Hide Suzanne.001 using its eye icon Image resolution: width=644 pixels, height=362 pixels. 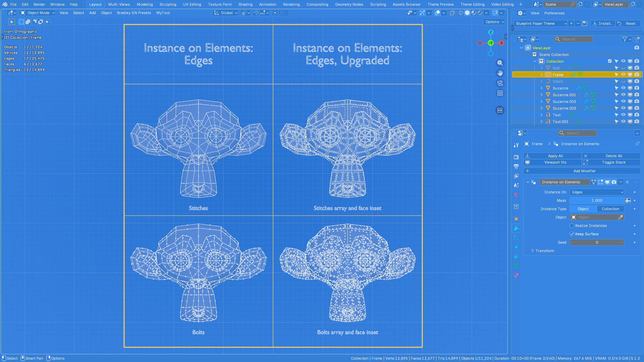(623, 95)
